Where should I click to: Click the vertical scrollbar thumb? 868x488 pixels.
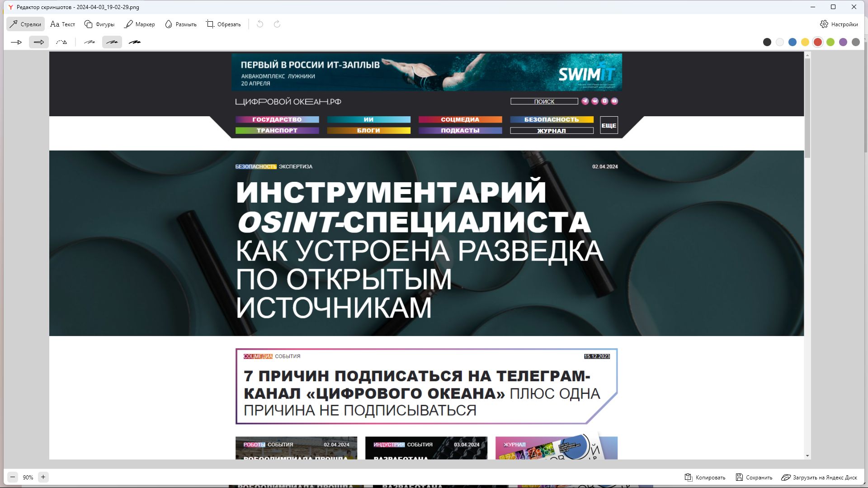(x=807, y=108)
